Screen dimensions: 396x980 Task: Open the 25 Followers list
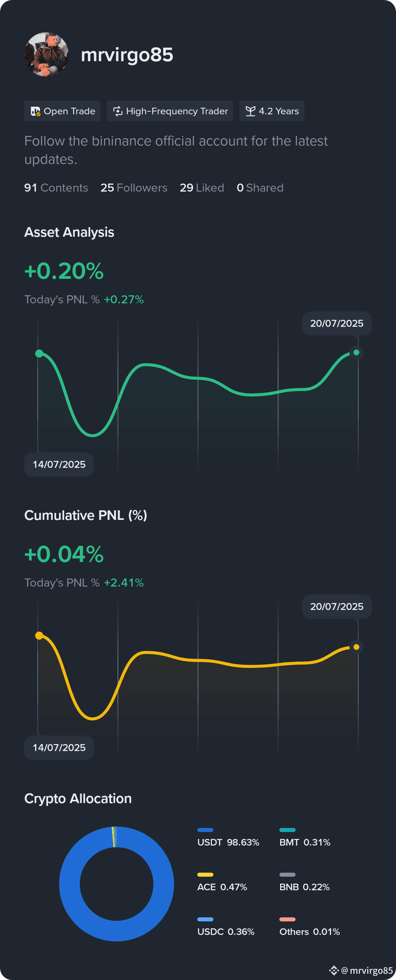coord(134,188)
